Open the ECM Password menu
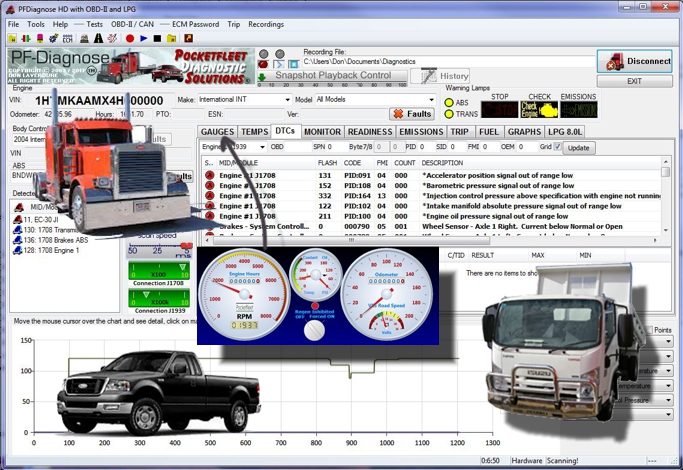Viewport: 683px width, 470px height. coord(196,24)
